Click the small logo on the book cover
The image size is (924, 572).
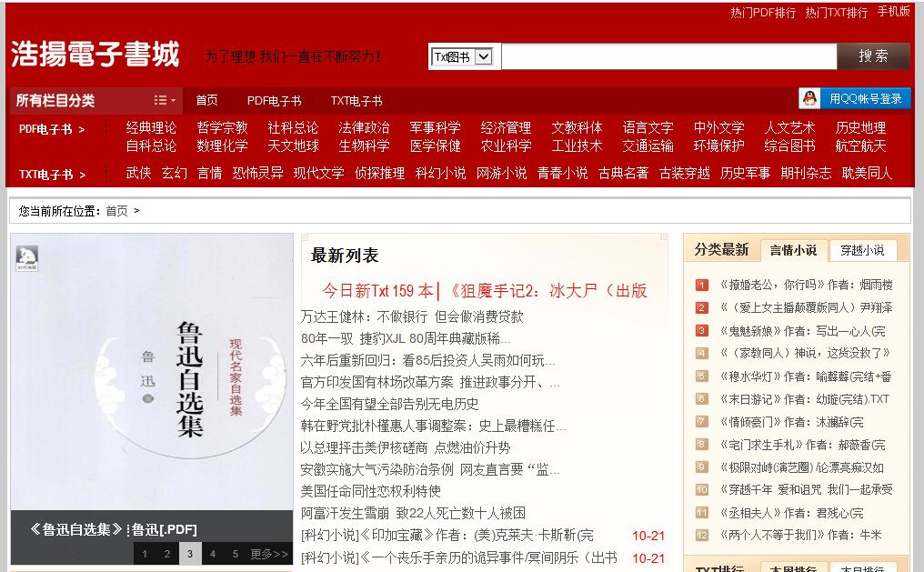(27, 258)
